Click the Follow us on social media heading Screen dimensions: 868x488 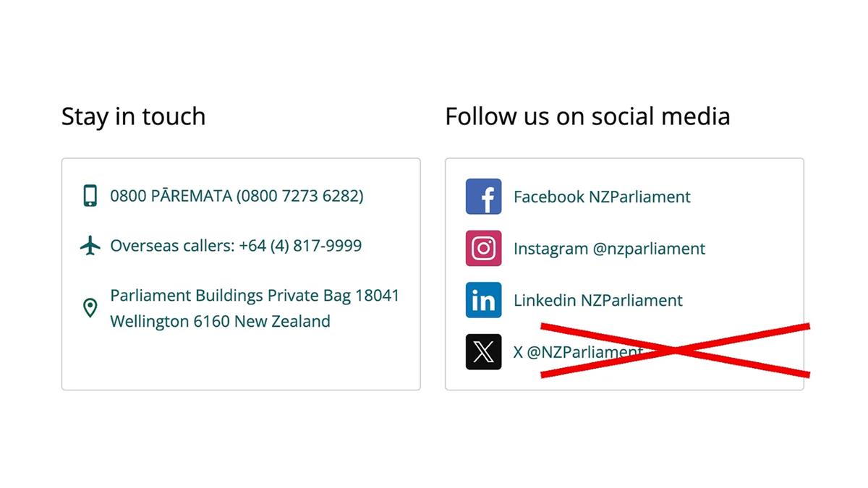(587, 116)
